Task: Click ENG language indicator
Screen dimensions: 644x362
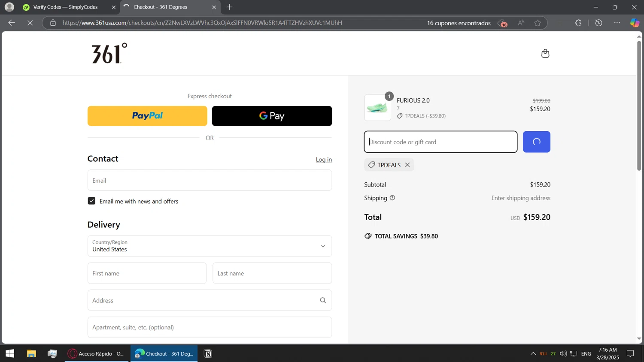Action: coord(586,354)
